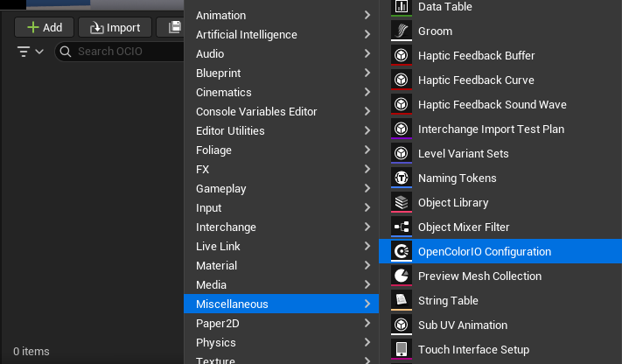622x364 pixels.
Task: Click the Import button label
Action: [x=123, y=28]
